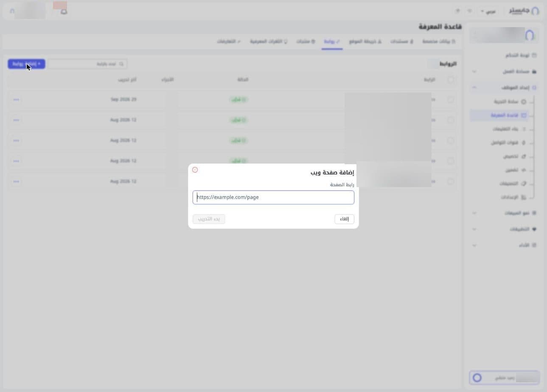Switch to the بيانات مخصصة tab
The image size is (547, 392).
point(439,42)
